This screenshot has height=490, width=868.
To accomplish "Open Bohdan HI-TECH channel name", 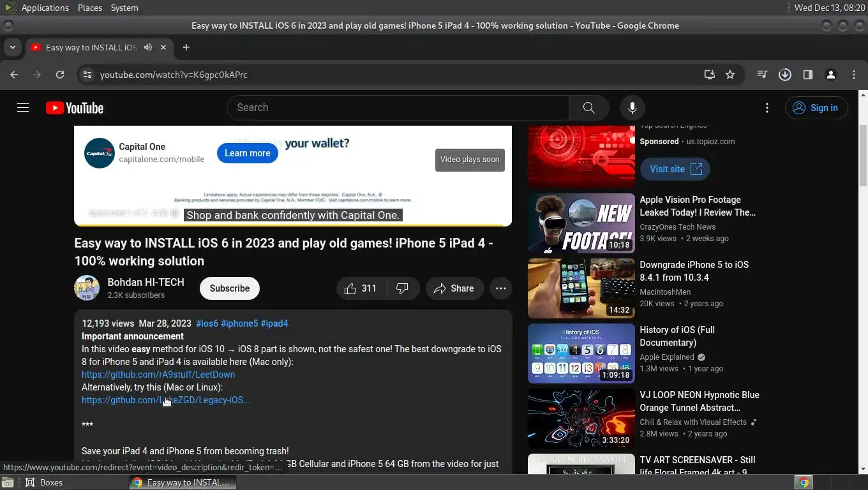I will (x=146, y=282).
